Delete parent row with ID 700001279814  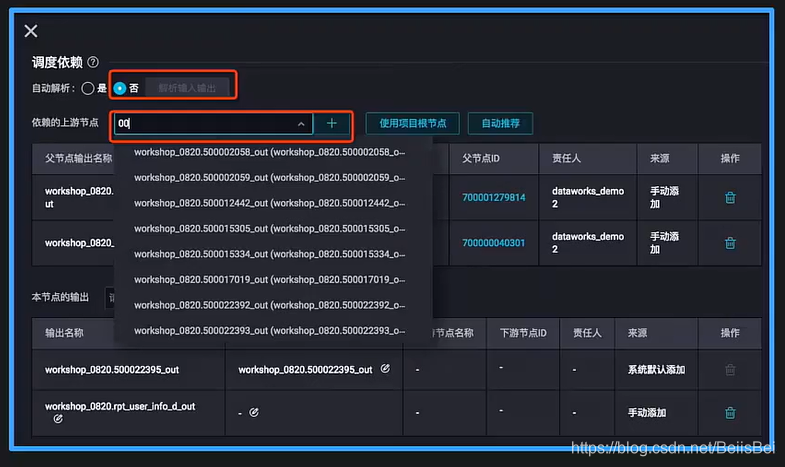pyautogui.click(x=730, y=198)
